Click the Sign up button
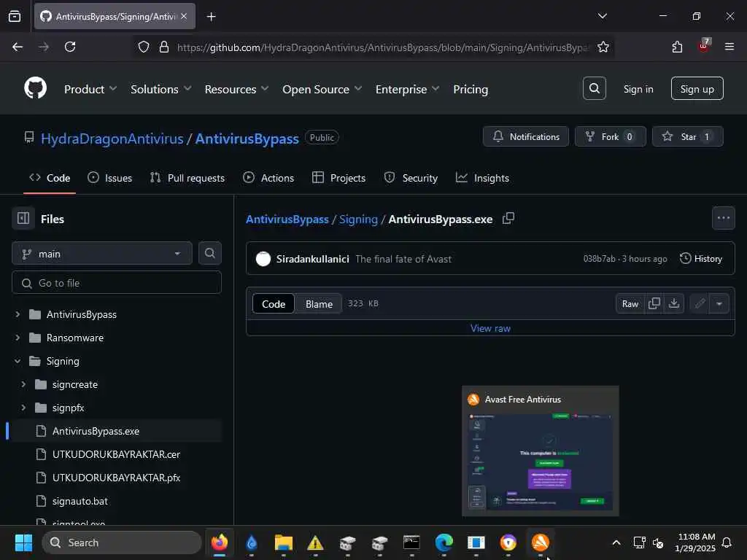This screenshot has width=747, height=560. 697,88
